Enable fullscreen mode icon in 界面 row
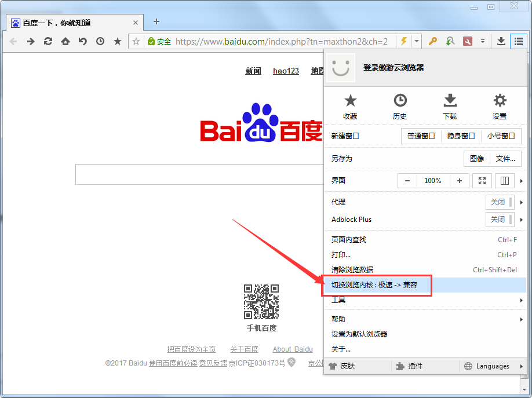Viewport: 532px width, 398px height. pyautogui.click(x=482, y=180)
